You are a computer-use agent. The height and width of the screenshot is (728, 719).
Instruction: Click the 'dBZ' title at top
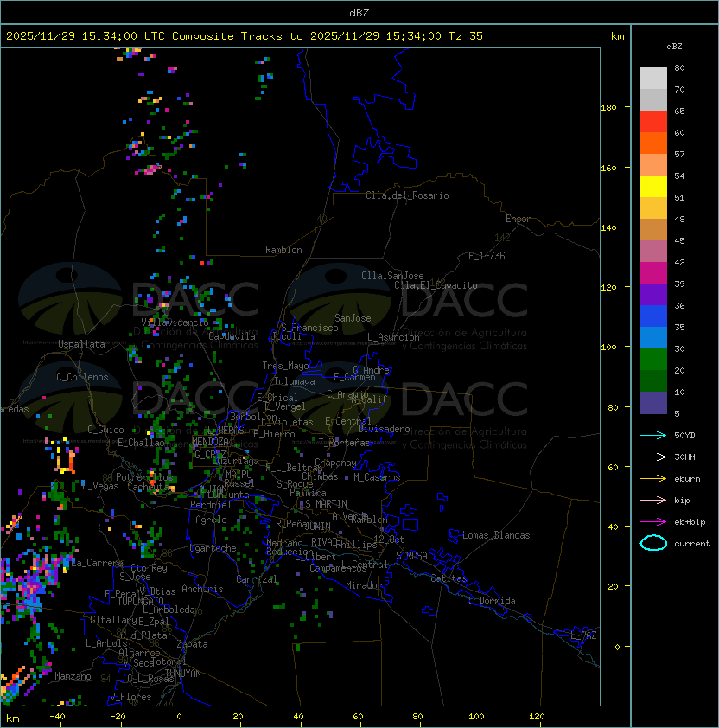pos(359,12)
